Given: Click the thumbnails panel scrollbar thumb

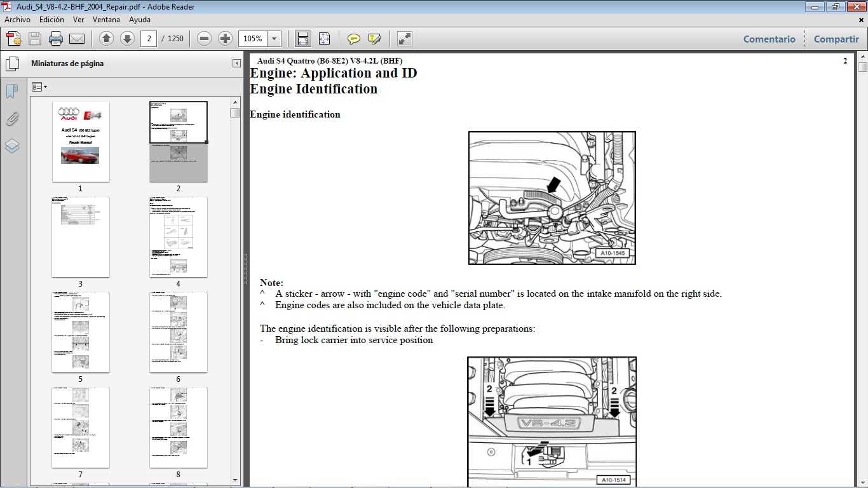Looking at the screenshot, I should point(235,112).
